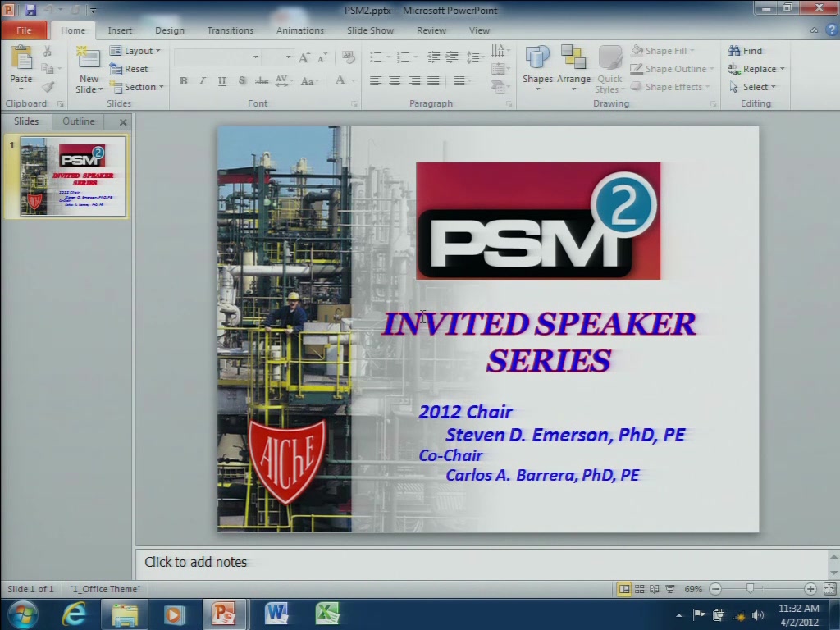
Task: Click the Decrease List Level icon
Action: (x=433, y=57)
